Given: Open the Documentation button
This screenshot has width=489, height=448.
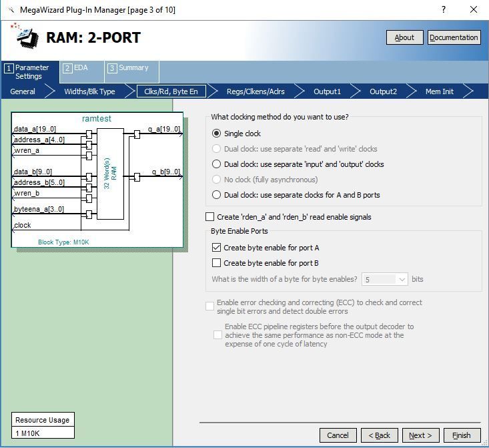Looking at the screenshot, I should [x=454, y=37].
